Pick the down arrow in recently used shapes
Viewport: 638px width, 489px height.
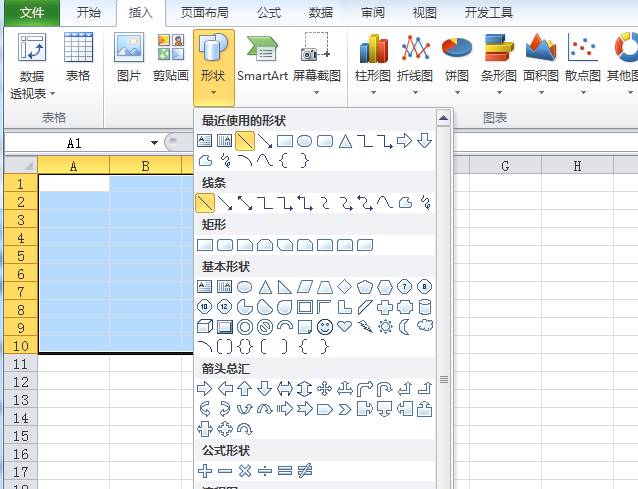(424, 141)
